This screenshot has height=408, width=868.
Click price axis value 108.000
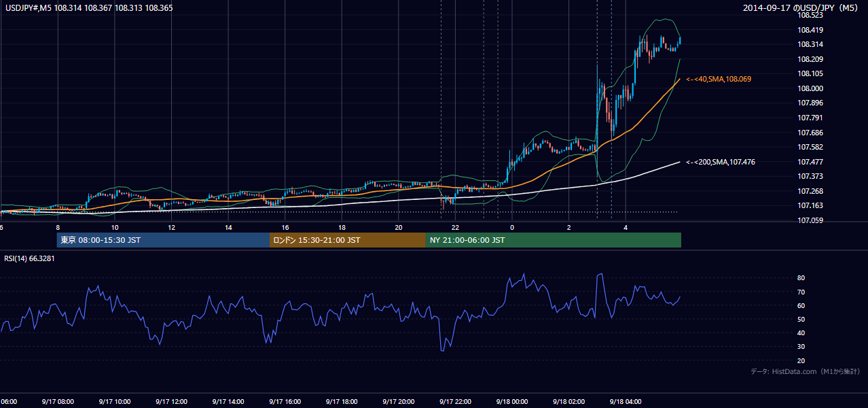[x=810, y=88]
